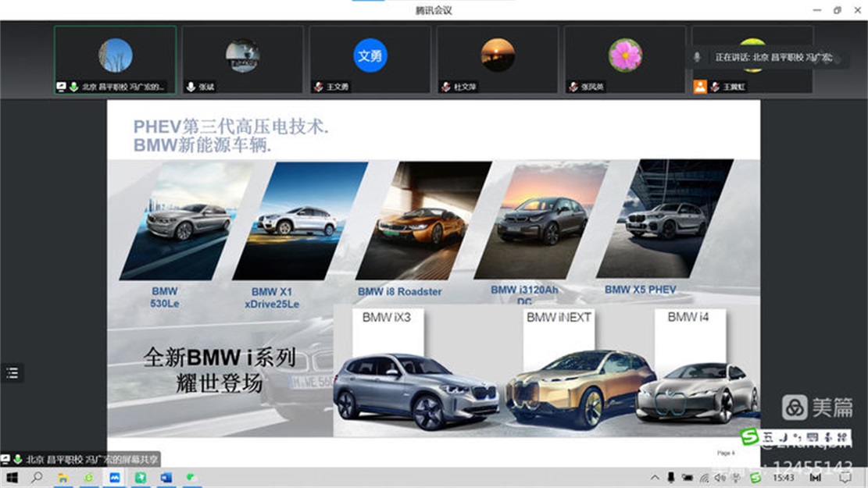This screenshot has height=488, width=868.
Task: Click the BMW X1 xDrive25Le car image
Action: tap(300, 221)
